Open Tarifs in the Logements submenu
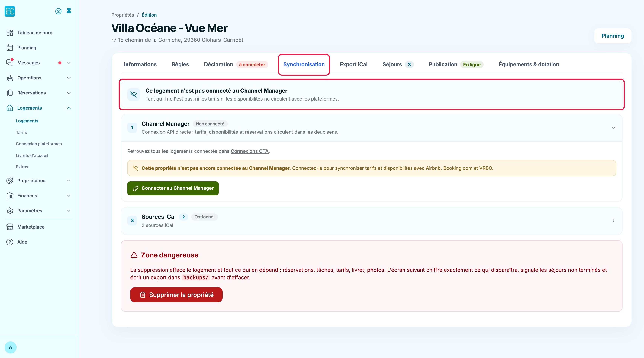644x358 pixels. coord(21,132)
